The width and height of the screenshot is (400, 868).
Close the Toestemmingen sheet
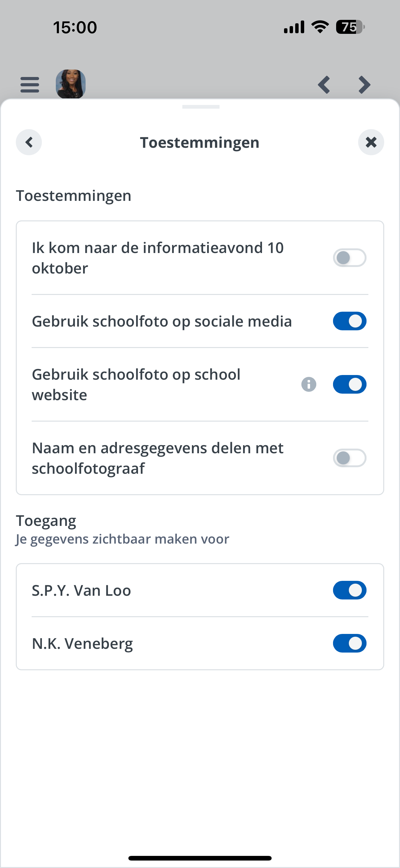[x=371, y=142]
